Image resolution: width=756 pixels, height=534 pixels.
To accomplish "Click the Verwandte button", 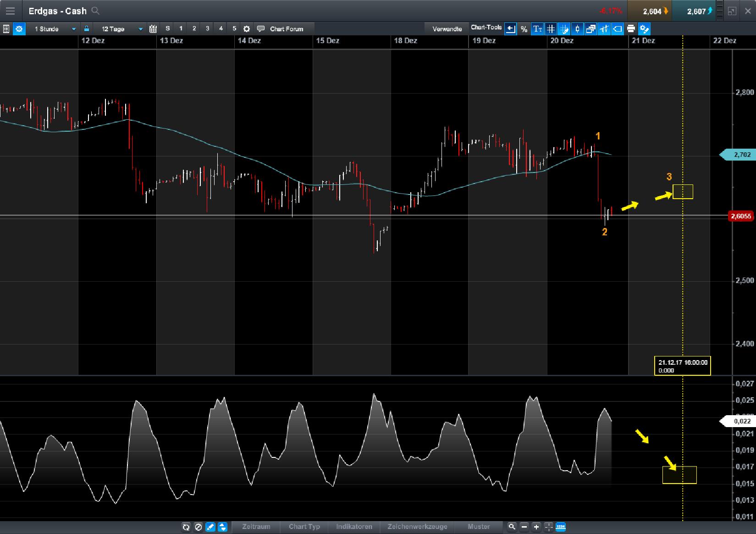I will (x=448, y=28).
